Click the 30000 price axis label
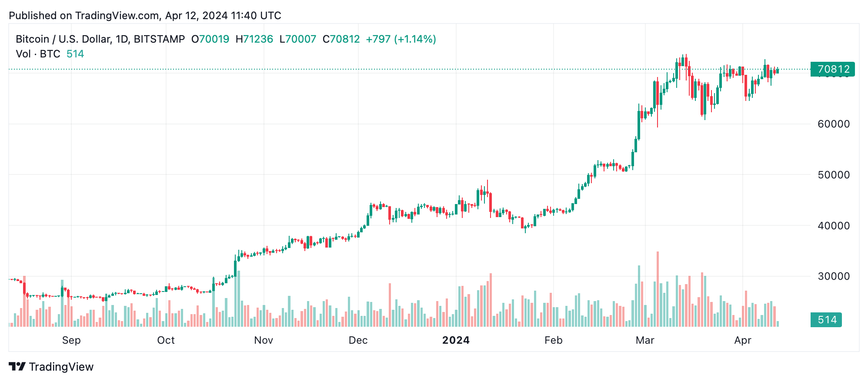 coord(834,276)
